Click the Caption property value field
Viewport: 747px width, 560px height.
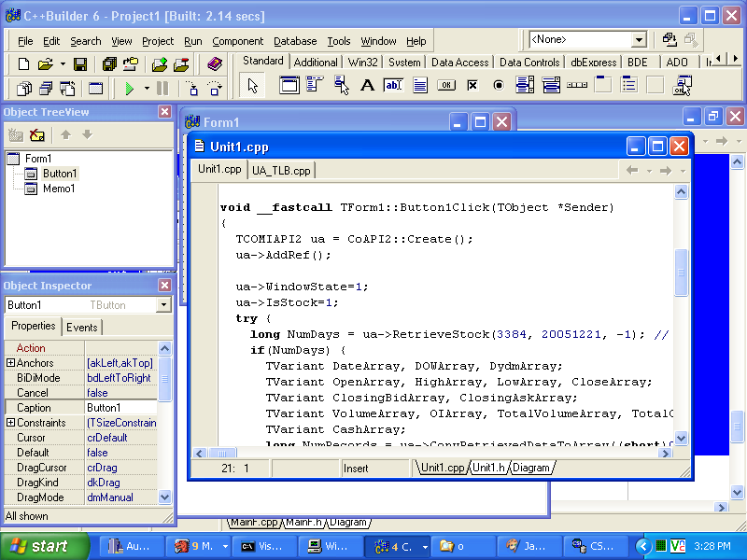[120, 408]
